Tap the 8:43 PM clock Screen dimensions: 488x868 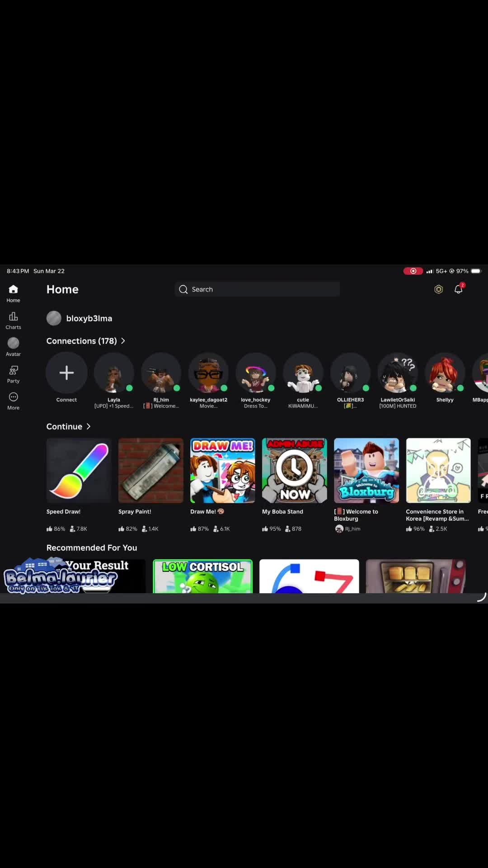[18, 271]
